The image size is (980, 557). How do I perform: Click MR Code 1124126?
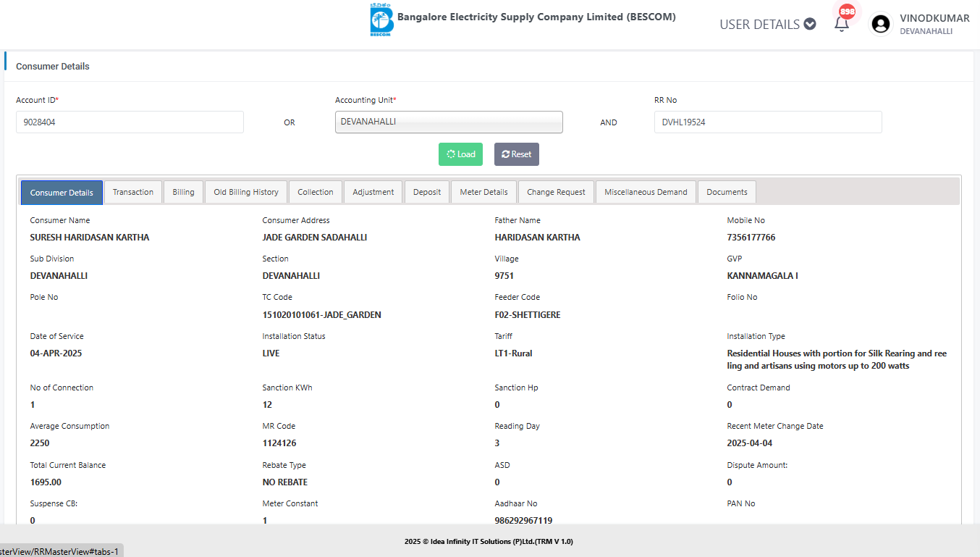tap(279, 443)
